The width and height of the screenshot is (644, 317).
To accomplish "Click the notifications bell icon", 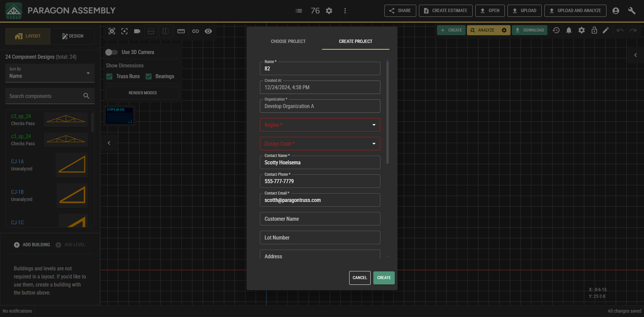I will [569, 30].
